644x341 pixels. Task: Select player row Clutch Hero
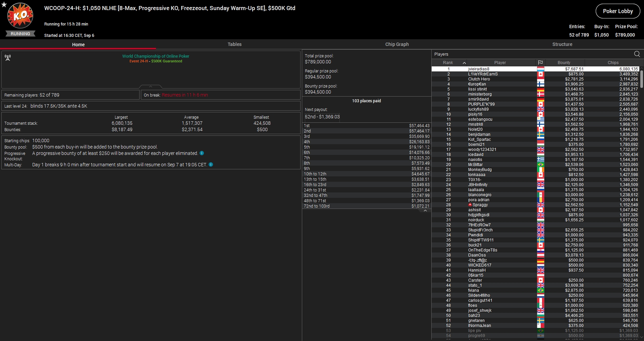pos(536,79)
